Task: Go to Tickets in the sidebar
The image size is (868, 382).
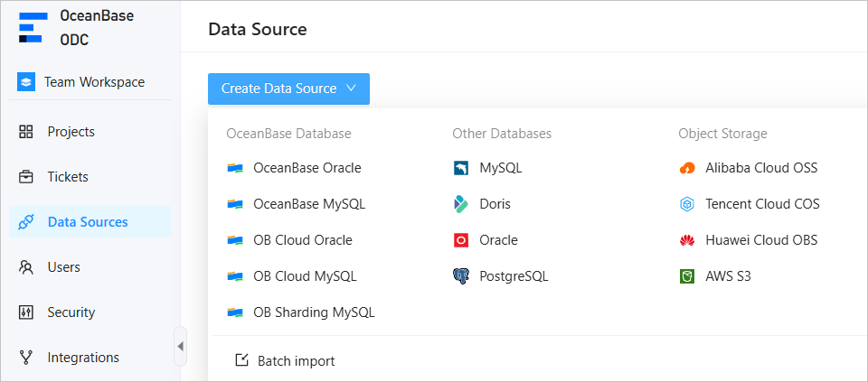Action: click(x=68, y=177)
